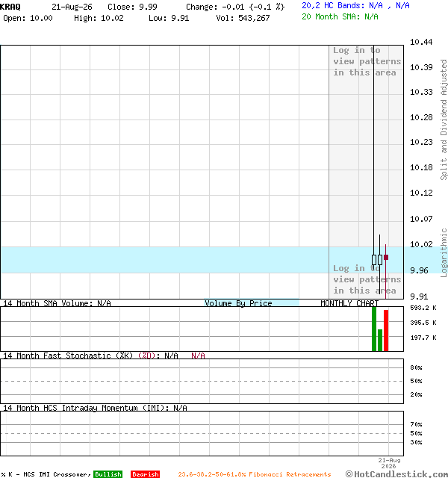Image resolution: width=448 pixels, height=478 pixels.
Task: Click the date 21-Aug-26 in header
Action: tap(72, 7)
